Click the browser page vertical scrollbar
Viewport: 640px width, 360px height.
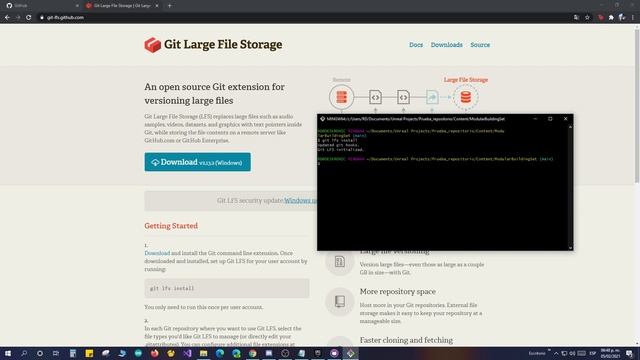coord(637,106)
